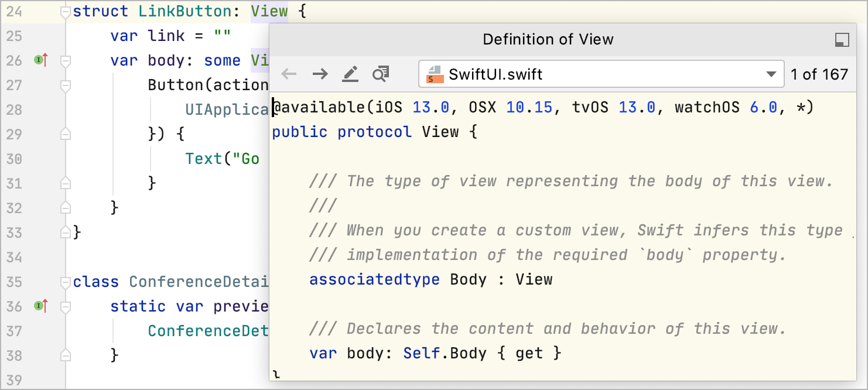The width and height of the screenshot is (868, 390).
Task: Click the Swift file icon in the file selector
Action: point(434,74)
